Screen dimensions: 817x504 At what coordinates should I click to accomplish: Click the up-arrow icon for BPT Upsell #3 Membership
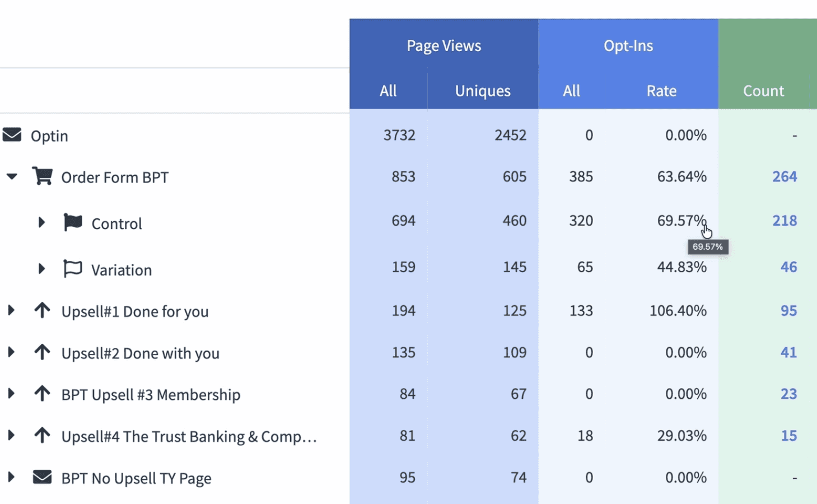(42, 394)
